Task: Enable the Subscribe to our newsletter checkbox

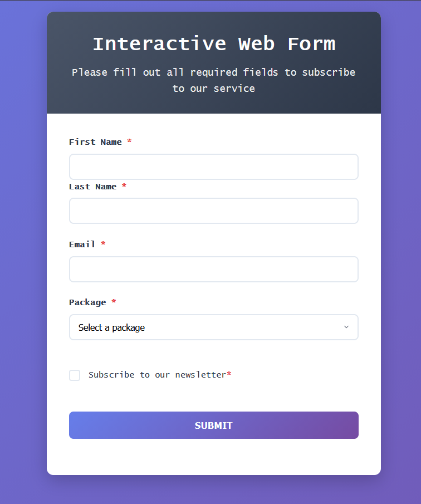Action: (x=75, y=375)
